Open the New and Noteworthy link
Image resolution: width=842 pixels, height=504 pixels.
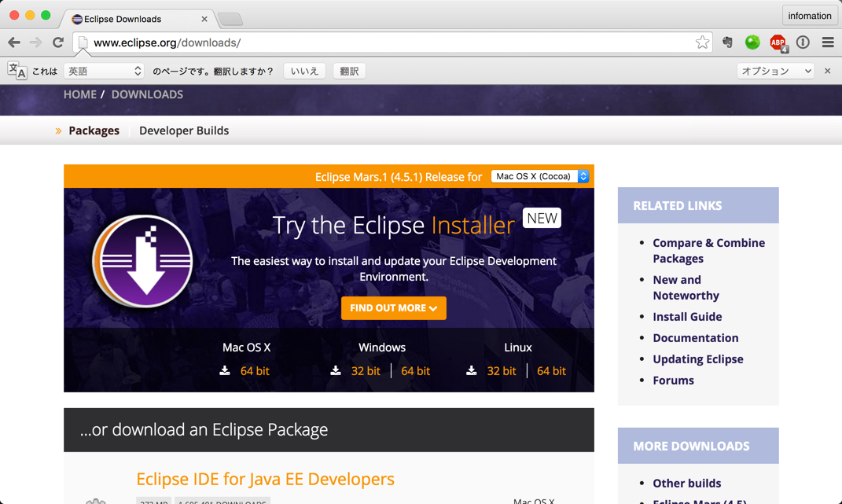click(686, 288)
